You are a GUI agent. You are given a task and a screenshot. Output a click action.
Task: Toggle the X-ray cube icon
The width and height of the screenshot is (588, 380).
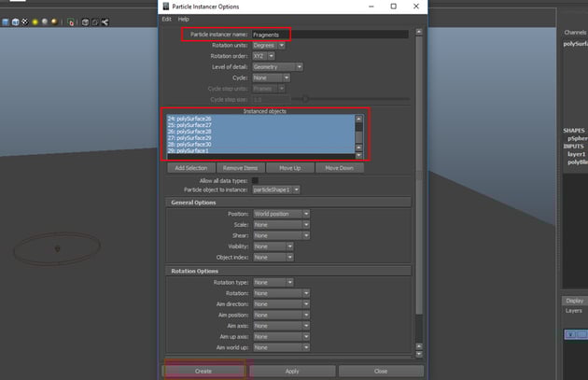(x=85, y=22)
